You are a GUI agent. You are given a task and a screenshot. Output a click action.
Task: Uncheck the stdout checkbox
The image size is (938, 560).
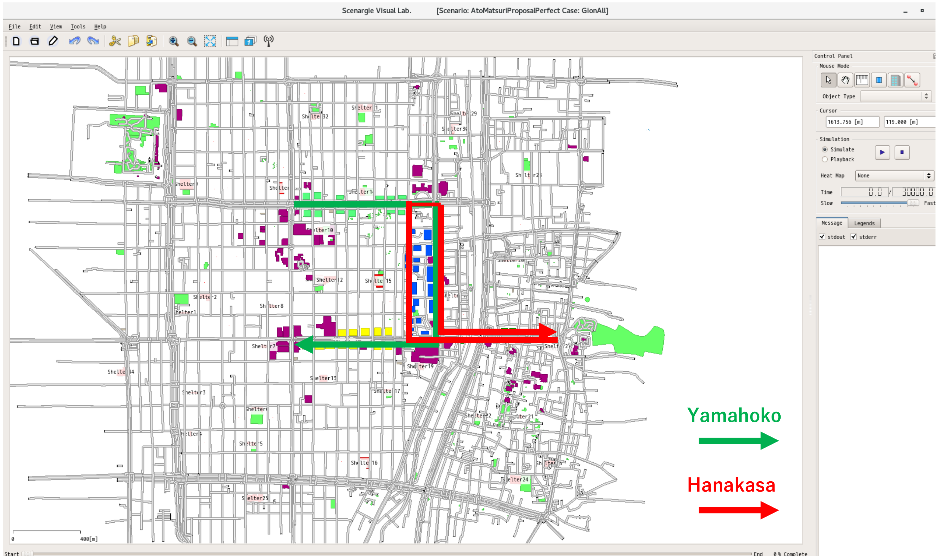(x=822, y=237)
